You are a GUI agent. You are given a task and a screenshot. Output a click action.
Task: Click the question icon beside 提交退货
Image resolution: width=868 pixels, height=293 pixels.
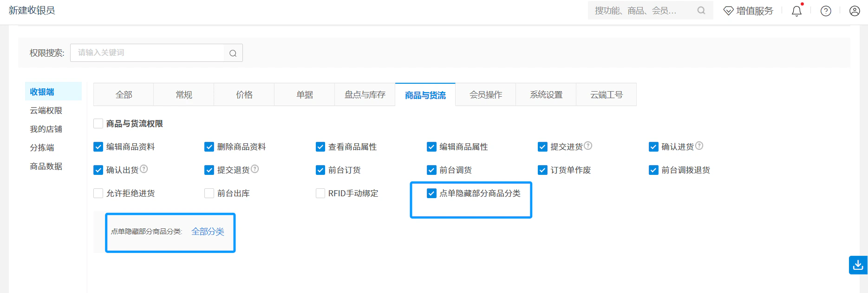point(255,169)
